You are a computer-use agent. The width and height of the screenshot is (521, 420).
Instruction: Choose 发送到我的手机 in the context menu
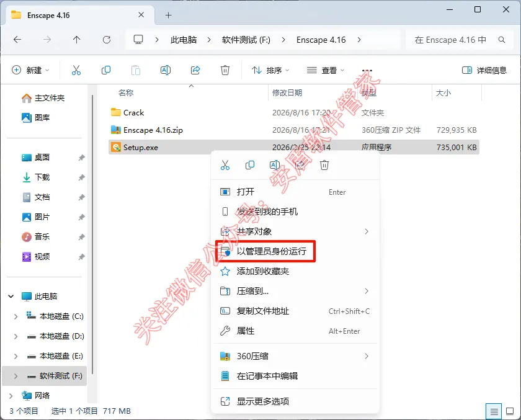tap(295, 212)
